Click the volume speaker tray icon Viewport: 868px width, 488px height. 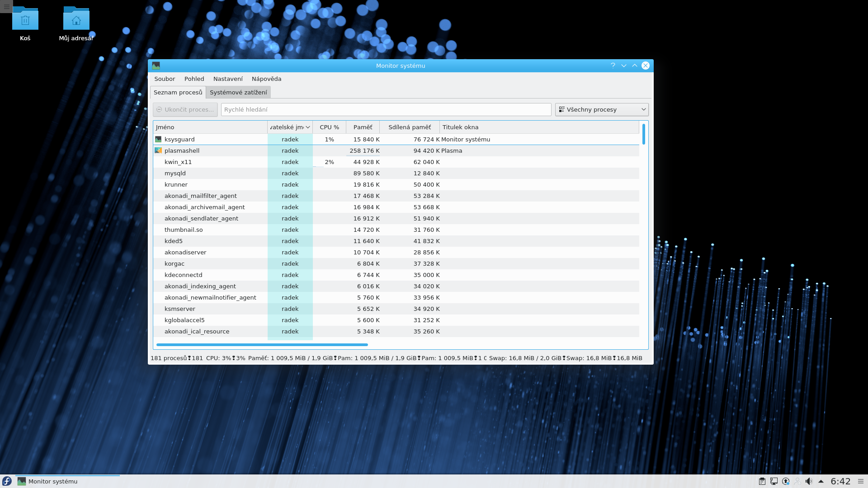pyautogui.click(x=809, y=481)
